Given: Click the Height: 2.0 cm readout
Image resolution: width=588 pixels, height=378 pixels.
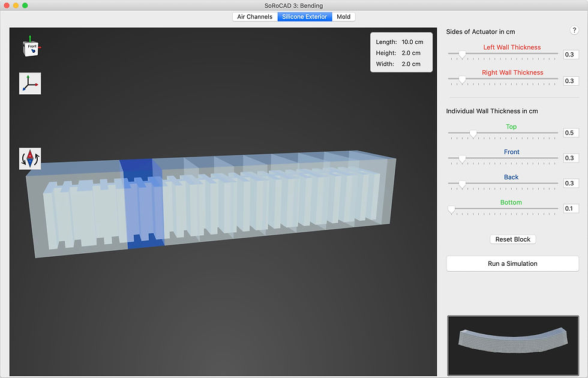Looking at the screenshot, I should (x=398, y=53).
